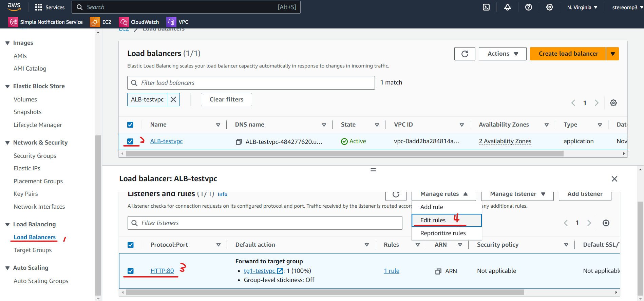644x301 pixels.
Task: Open AMI Catalog in sidebar
Action: pyautogui.click(x=30, y=69)
